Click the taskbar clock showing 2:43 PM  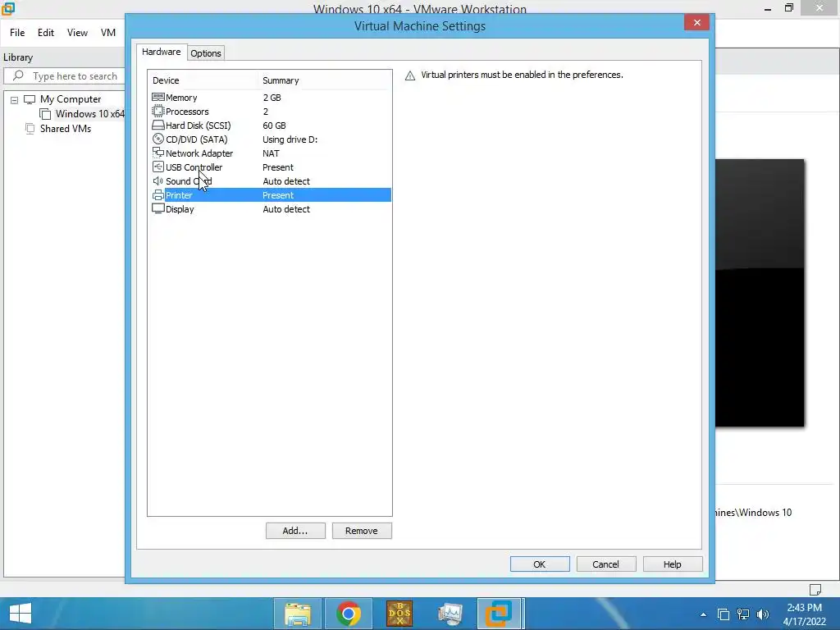pyautogui.click(x=804, y=614)
